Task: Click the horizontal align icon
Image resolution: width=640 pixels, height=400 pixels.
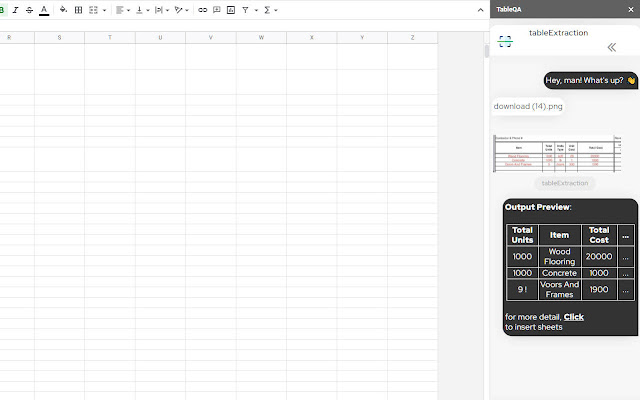Action: (119, 10)
